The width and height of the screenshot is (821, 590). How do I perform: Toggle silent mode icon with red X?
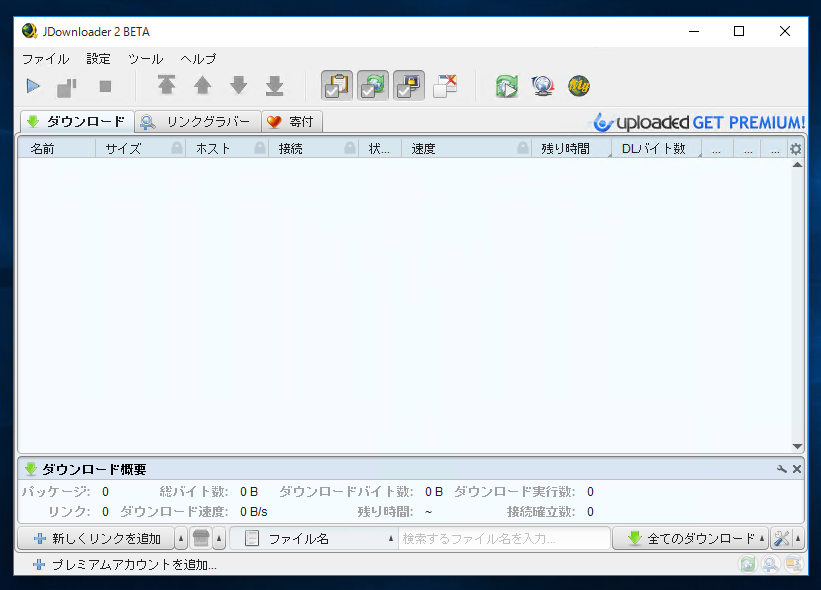[x=445, y=86]
